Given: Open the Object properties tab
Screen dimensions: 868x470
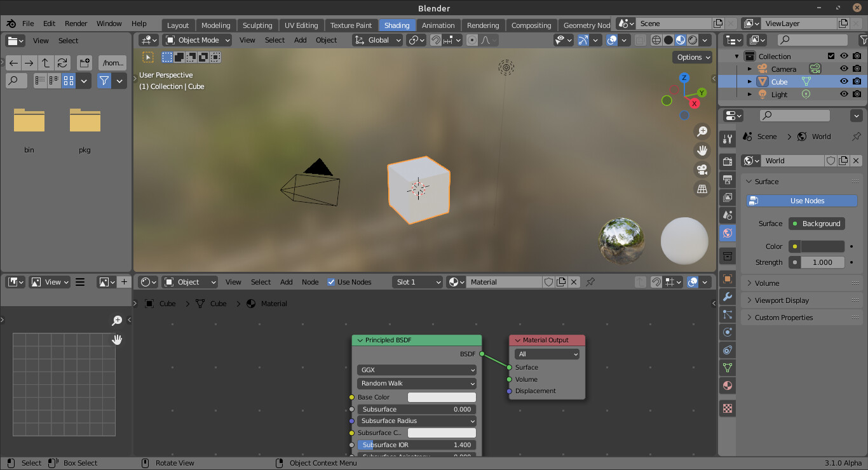Looking at the screenshot, I should click(x=728, y=279).
